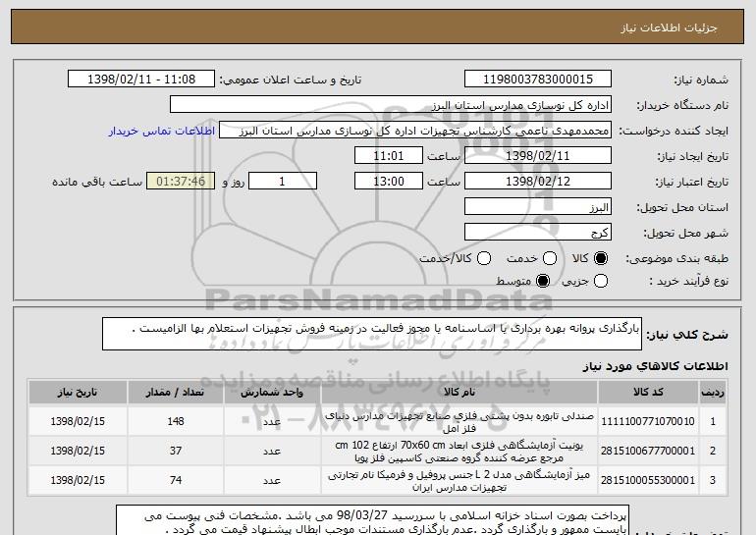Click the validity time field 13:00

pyautogui.click(x=389, y=182)
